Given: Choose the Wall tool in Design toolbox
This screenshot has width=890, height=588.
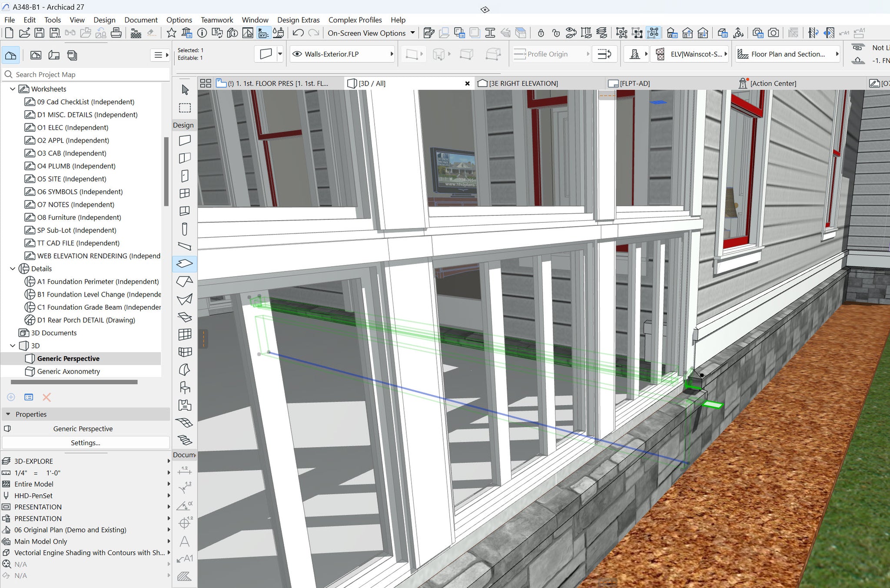Looking at the screenshot, I should (185, 140).
